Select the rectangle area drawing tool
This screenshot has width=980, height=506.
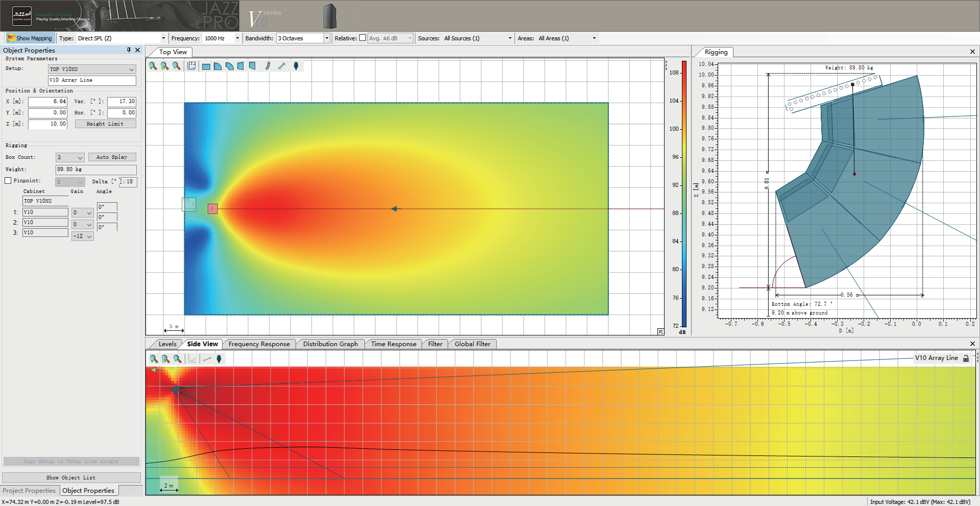[x=206, y=66]
